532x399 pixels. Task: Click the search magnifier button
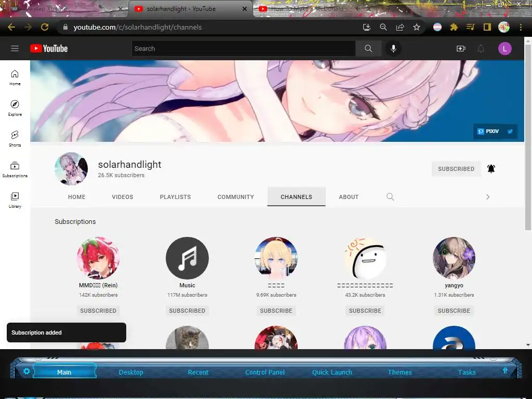point(368,48)
